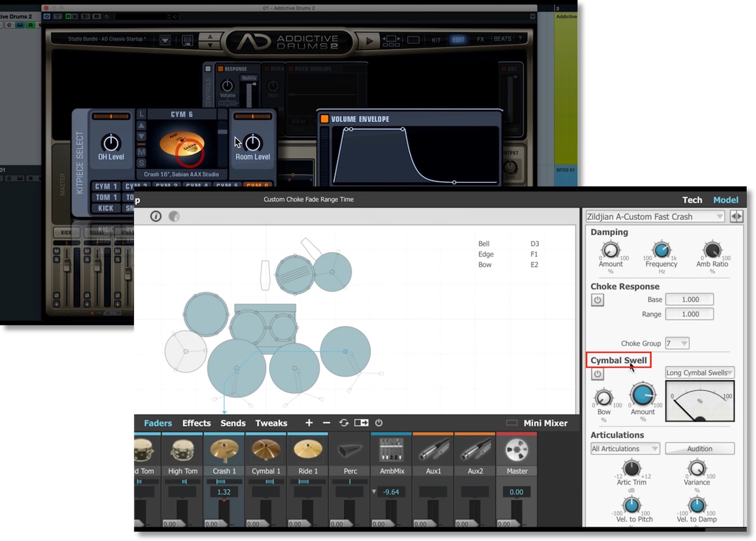Viewport: 756px width, 541px height.
Task: Click the export arrow icon in the mixer toolbar
Action: [361, 423]
